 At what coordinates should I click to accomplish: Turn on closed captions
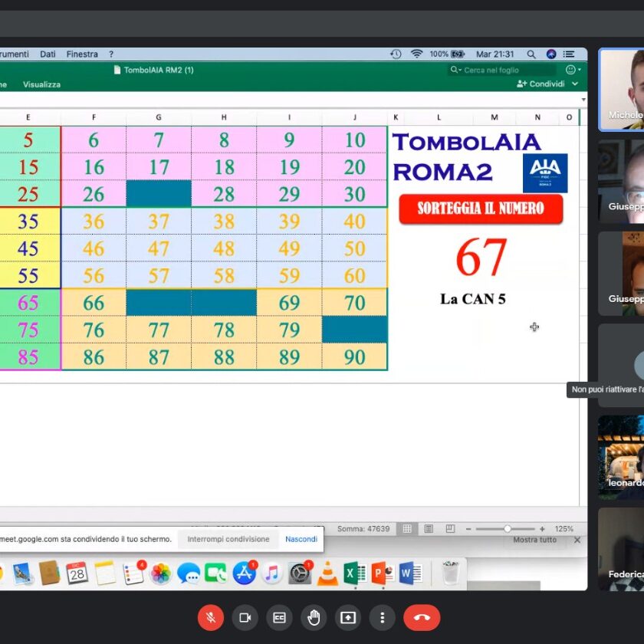pyautogui.click(x=280, y=617)
